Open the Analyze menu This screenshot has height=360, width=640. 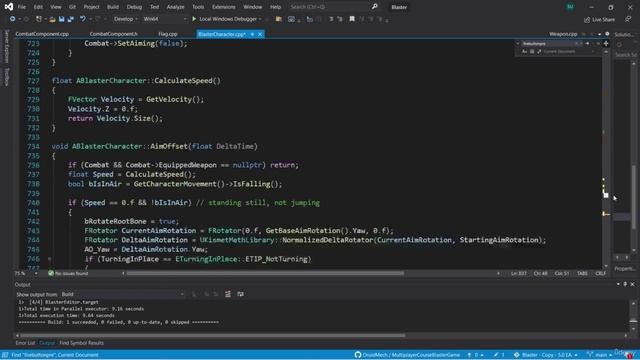point(175,7)
